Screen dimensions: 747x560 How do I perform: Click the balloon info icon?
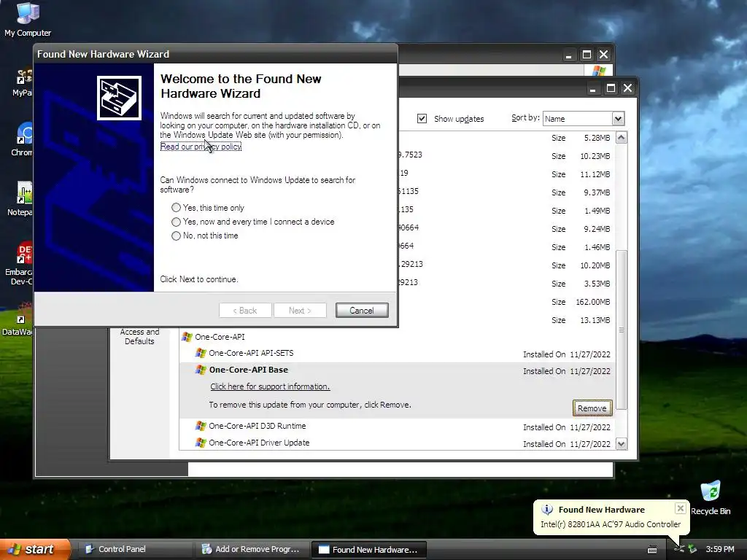click(x=547, y=510)
